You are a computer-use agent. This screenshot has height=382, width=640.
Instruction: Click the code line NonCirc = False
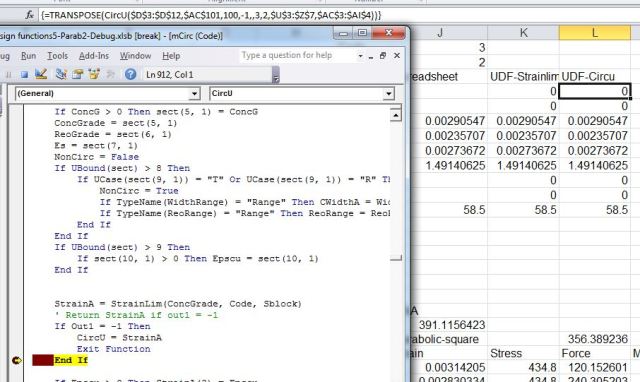click(x=96, y=157)
